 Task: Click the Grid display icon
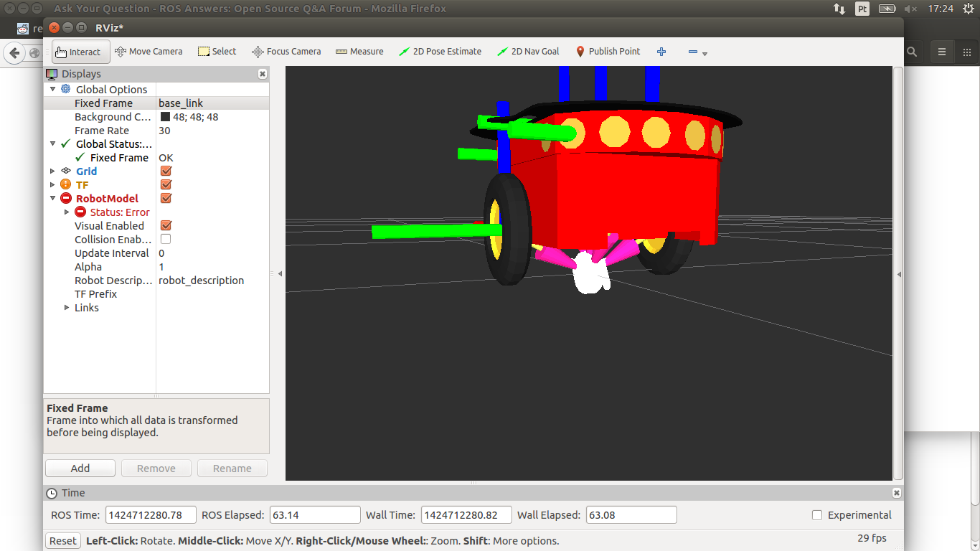pos(66,171)
